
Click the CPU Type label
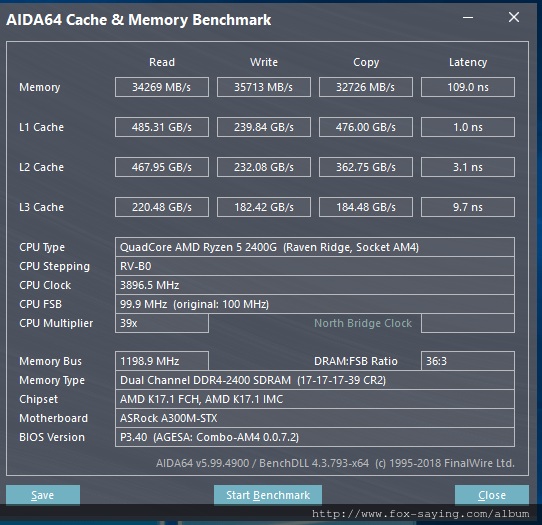(x=42, y=247)
